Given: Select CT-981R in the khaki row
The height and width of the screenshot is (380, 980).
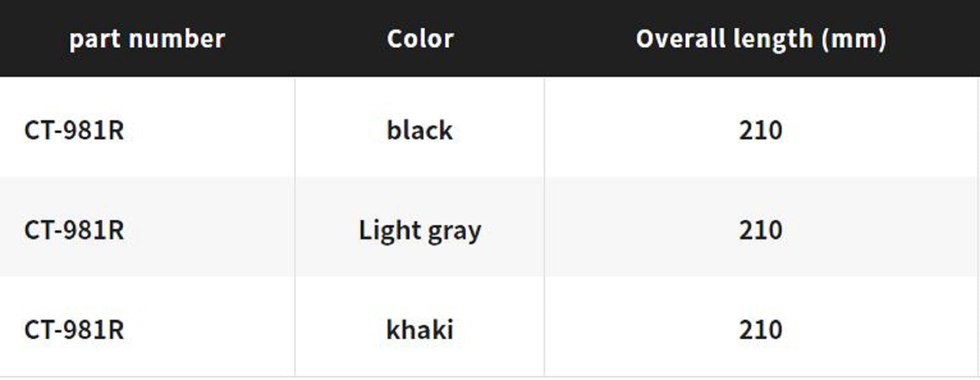Looking at the screenshot, I should pyautogui.click(x=74, y=329).
